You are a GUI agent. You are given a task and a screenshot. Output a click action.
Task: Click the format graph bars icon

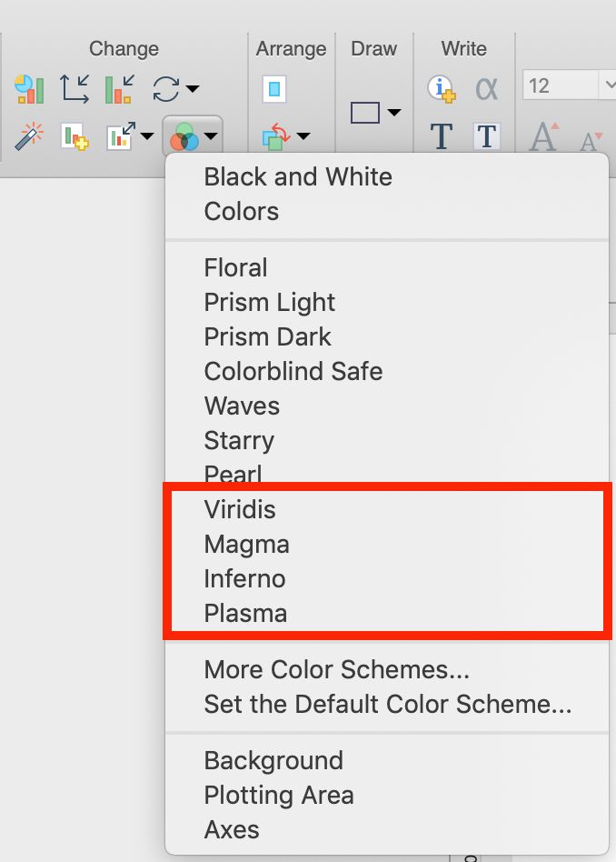[x=118, y=89]
